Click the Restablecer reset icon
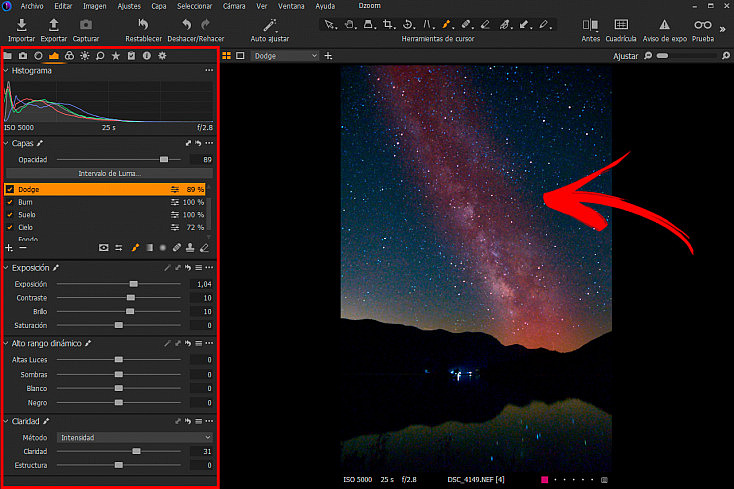 click(x=143, y=24)
